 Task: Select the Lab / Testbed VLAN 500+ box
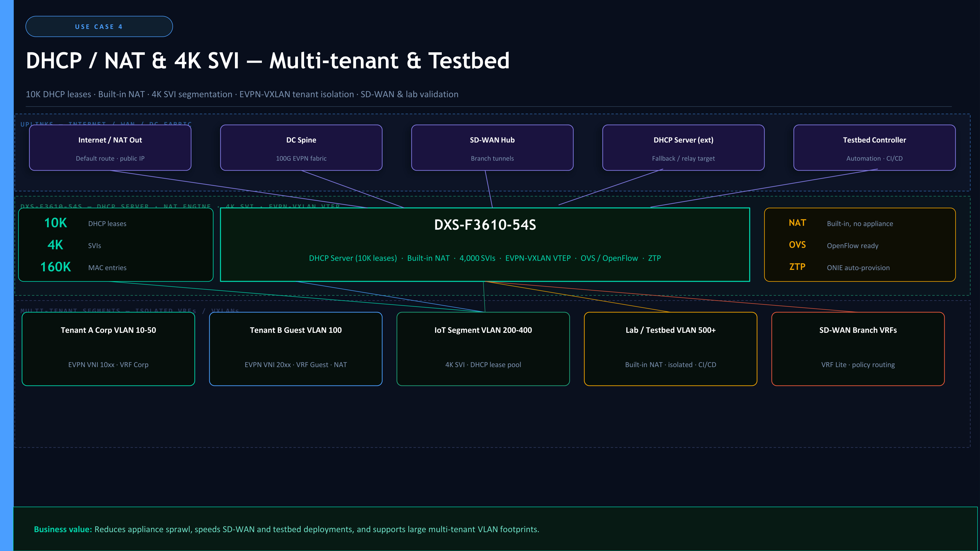click(x=670, y=349)
